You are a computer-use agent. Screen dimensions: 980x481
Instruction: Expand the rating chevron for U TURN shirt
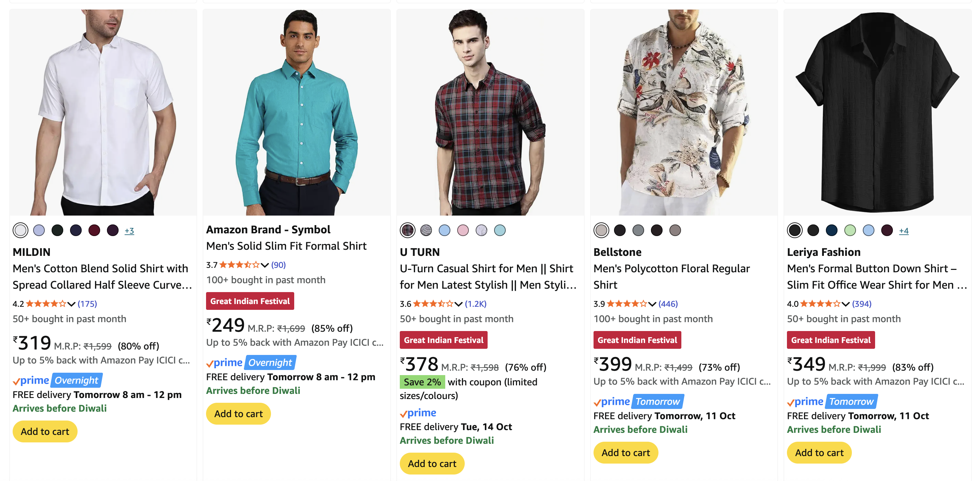pyautogui.click(x=459, y=304)
